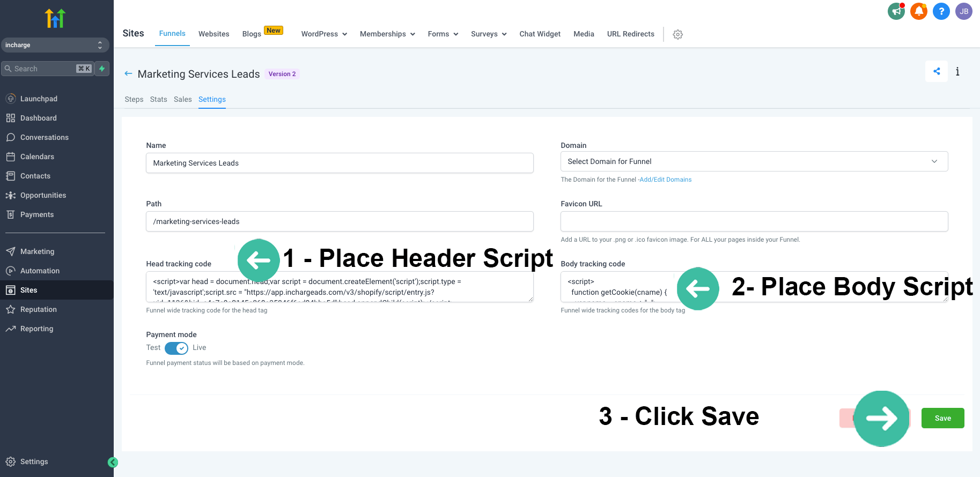Click the back arrow beside Marketing Services Leads

click(x=128, y=73)
